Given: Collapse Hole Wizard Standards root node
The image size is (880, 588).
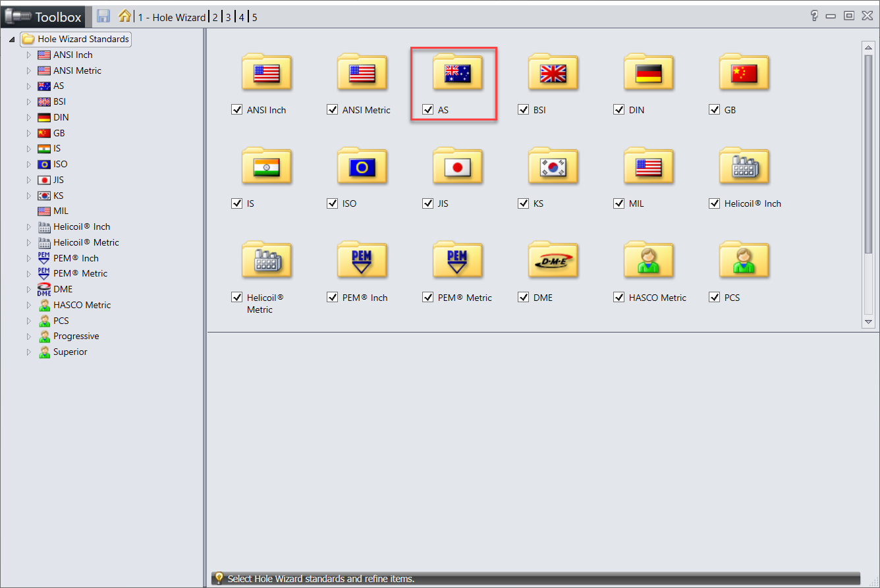Looking at the screenshot, I should (x=12, y=40).
